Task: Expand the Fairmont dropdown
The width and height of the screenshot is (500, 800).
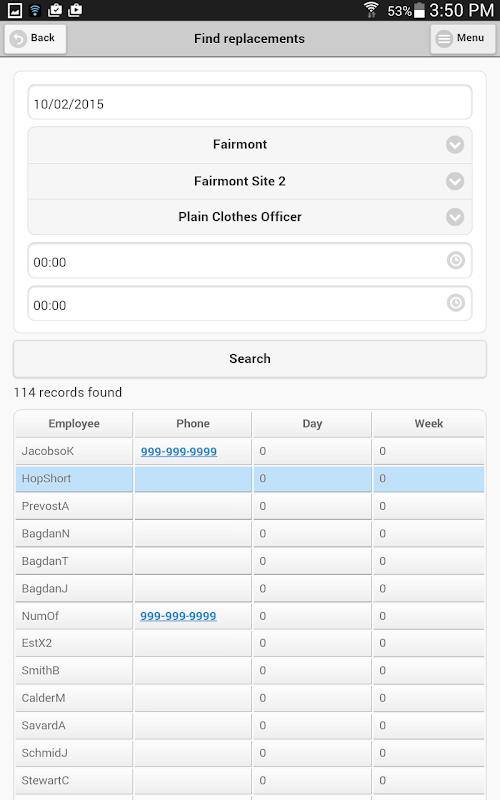Action: pyautogui.click(x=249, y=145)
